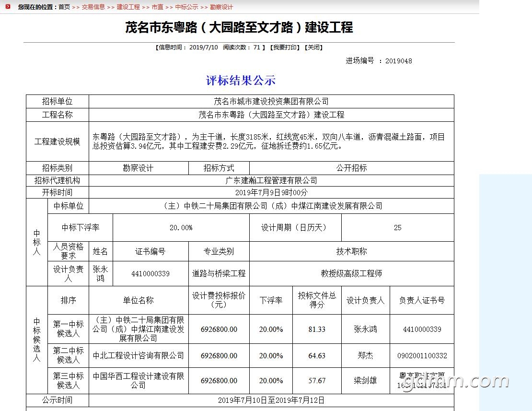Click the blue 评标结果公示 heading
The image size is (532, 411).
click(241, 81)
